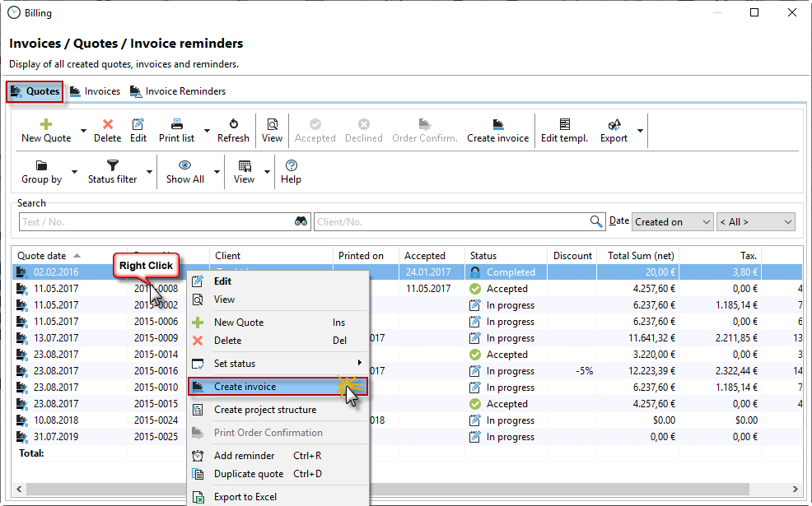Click the binoculars search icon
The image size is (812, 506).
[x=301, y=221]
